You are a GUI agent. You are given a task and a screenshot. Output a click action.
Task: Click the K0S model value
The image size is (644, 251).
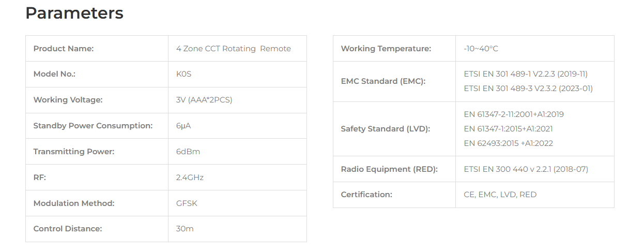[x=184, y=74]
